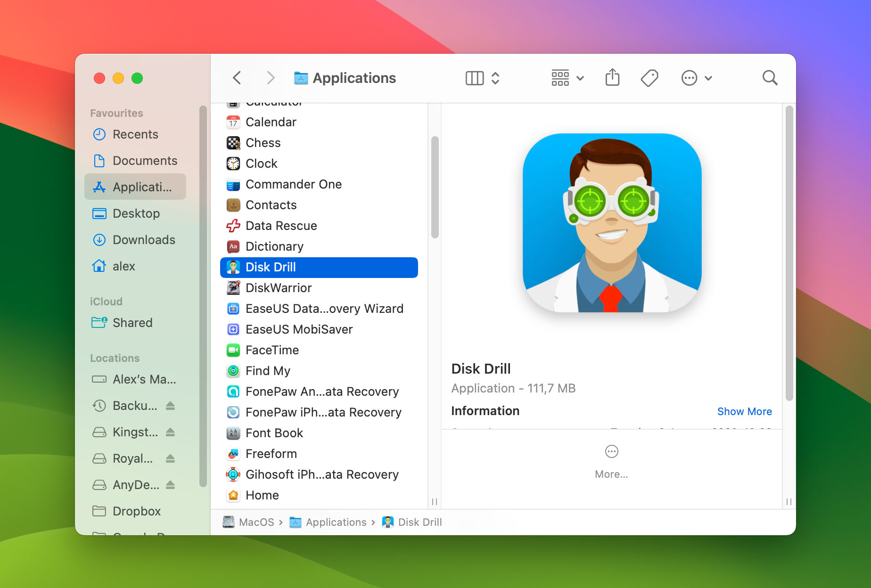Select the Clock app icon
Viewport: 871px width, 588px height.
pos(233,163)
